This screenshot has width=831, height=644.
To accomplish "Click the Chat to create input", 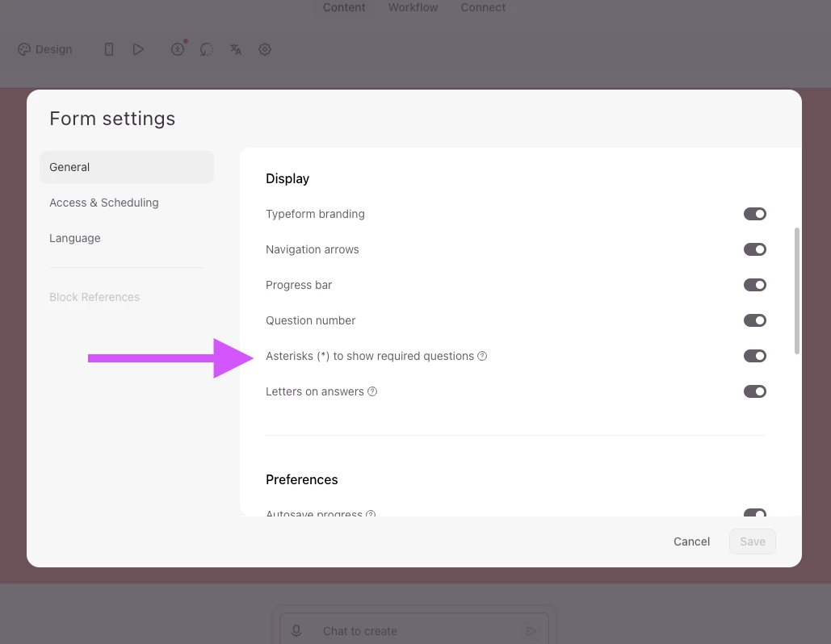I will coord(413,631).
